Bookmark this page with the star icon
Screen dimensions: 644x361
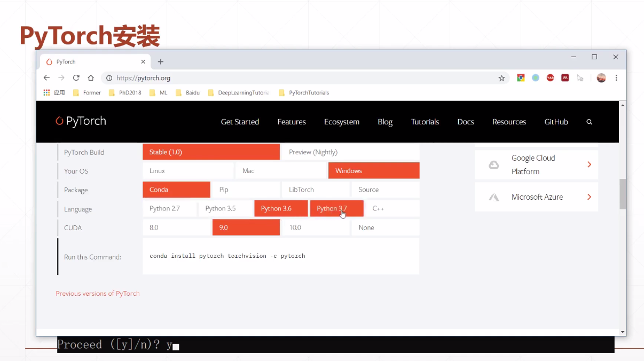(x=501, y=78)
